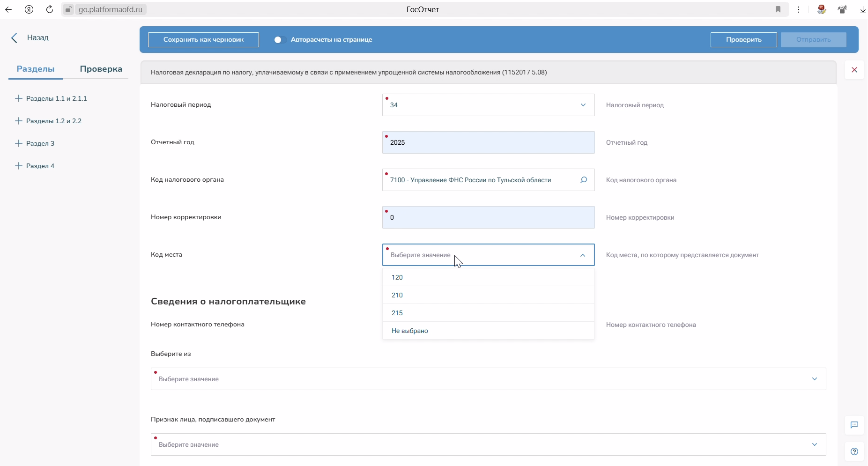The width and height of the screenshot is (868, 466).
Task: Click the Отчетный год input field
Action: pos(488,142)
